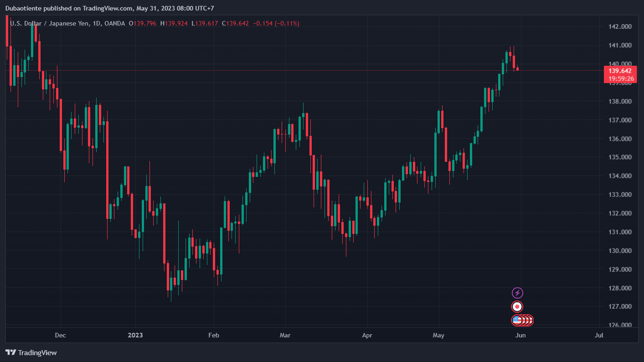Click the Dec label on time axis
The width and height of the screenshot is (644, 362).
coord(60,335)
